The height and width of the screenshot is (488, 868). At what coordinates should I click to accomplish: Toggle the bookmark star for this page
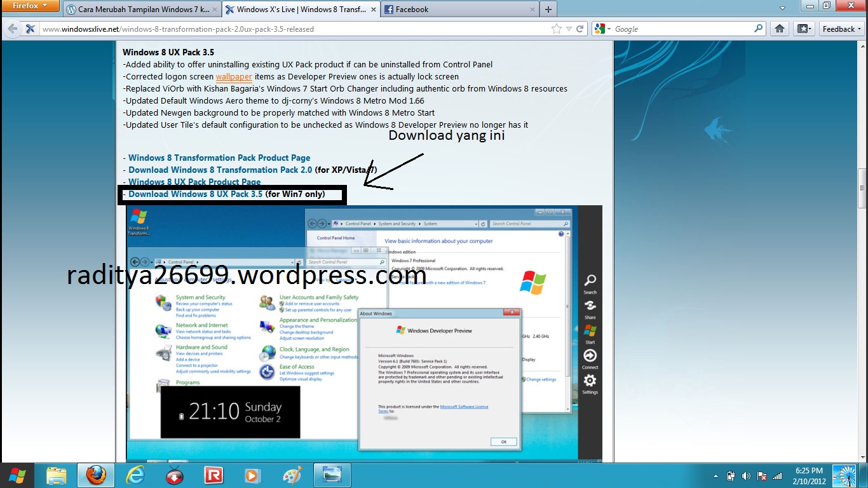pyautogui.click(x=556, y=29)
